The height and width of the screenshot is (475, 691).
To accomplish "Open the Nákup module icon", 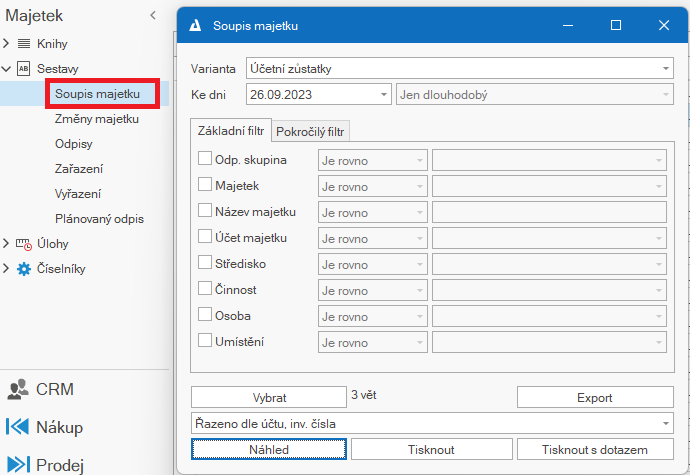I will [x=18, y=427].
